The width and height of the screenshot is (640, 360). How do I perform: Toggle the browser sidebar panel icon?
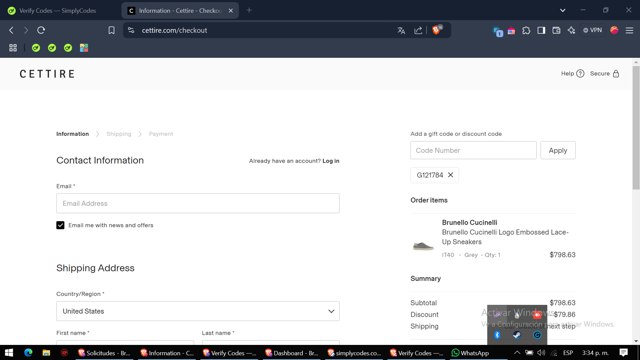[541, 30]
